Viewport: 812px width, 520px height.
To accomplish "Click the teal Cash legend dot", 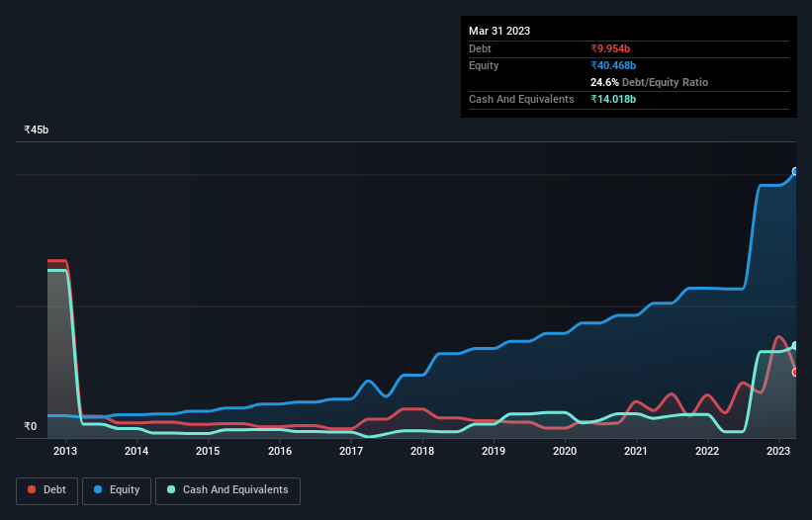I will pos(171,490).
